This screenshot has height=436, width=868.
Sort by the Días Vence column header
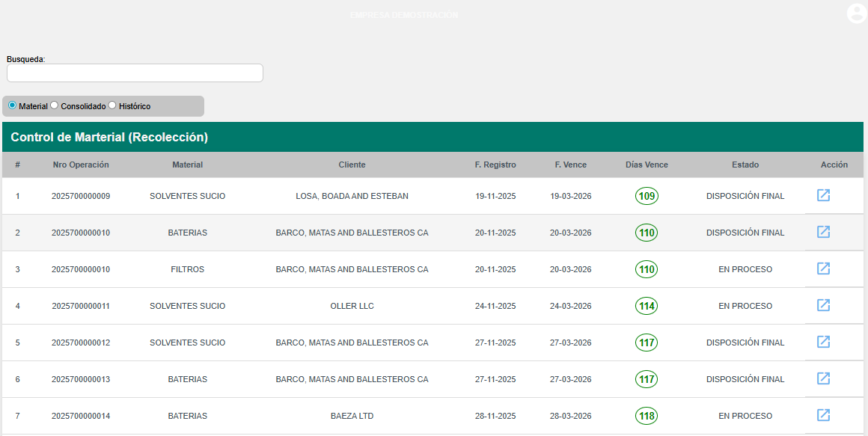(647, 165)
